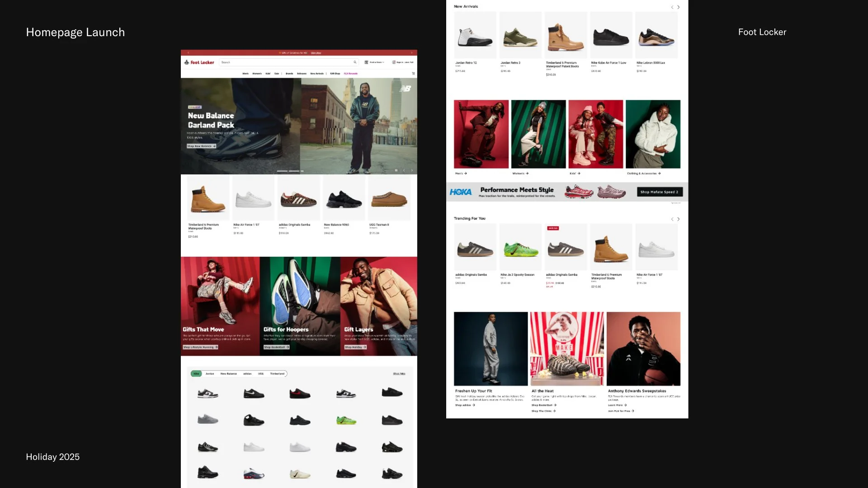Open the Gift Layers promo tile
868x488 pixels.
point(379,306)
